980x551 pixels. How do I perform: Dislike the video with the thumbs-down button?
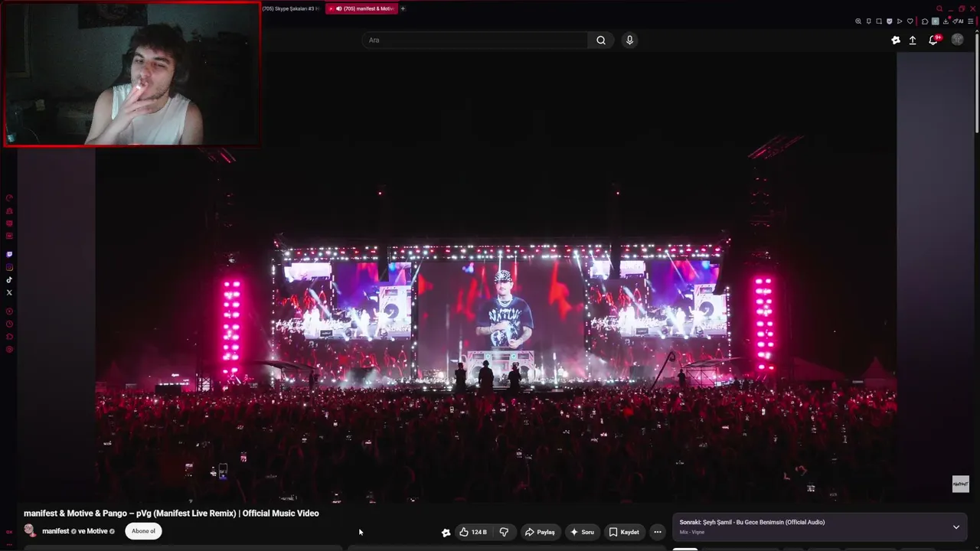pyautogui.click(x=504, y=532)
